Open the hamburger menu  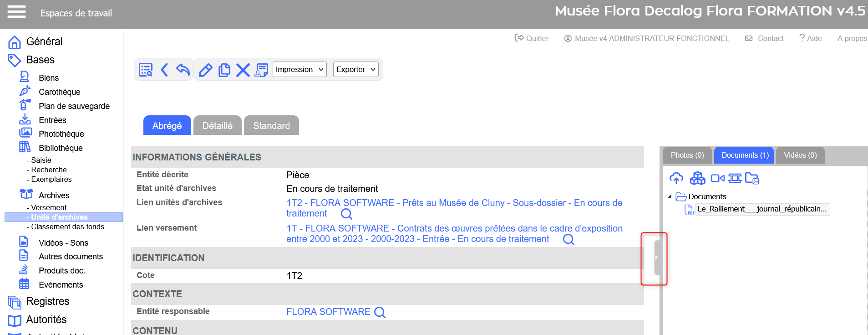pyautogui.click(x=16, y=12)
